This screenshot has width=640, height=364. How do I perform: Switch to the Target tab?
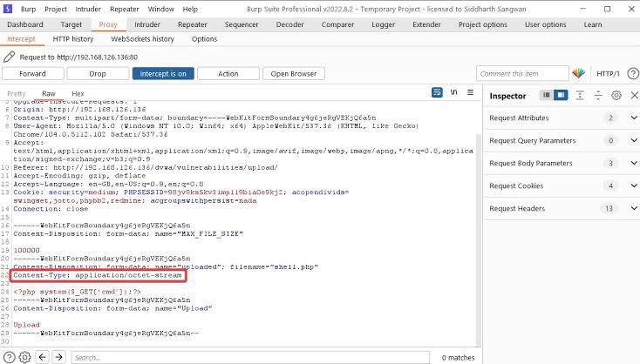pyautogui.click(x=71, y=24)
